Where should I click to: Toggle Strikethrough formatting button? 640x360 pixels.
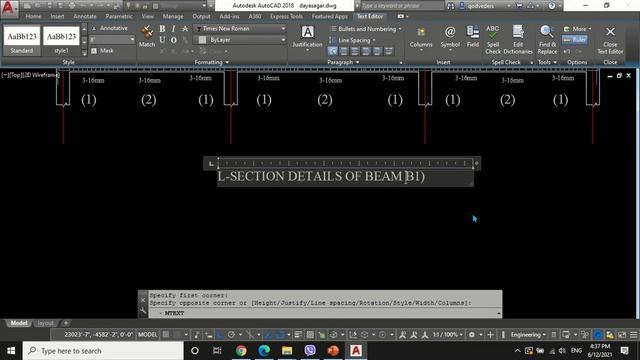click(185, 29)
